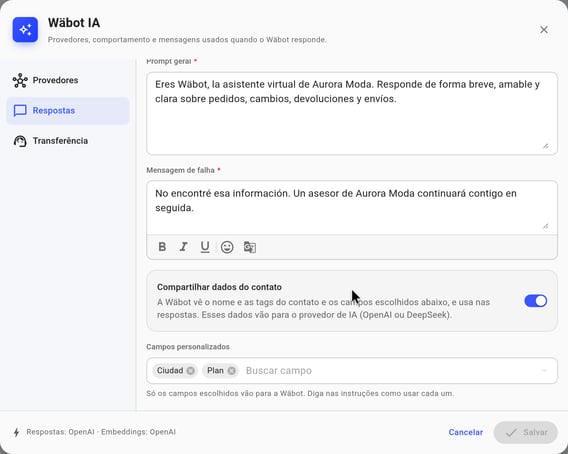The height and width of the screenshot is (454, 568).
Task: Apply bold formatting to failure message
Action: [162, 247]
